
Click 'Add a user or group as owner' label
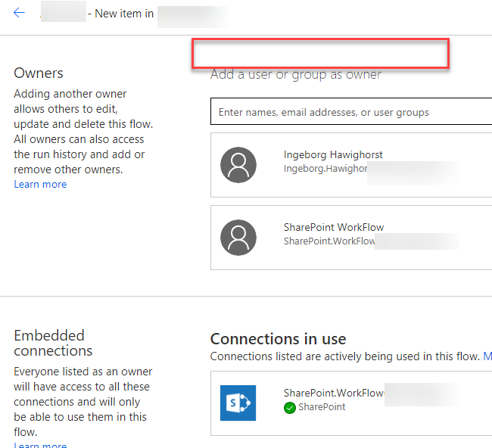tap(296, 75)
